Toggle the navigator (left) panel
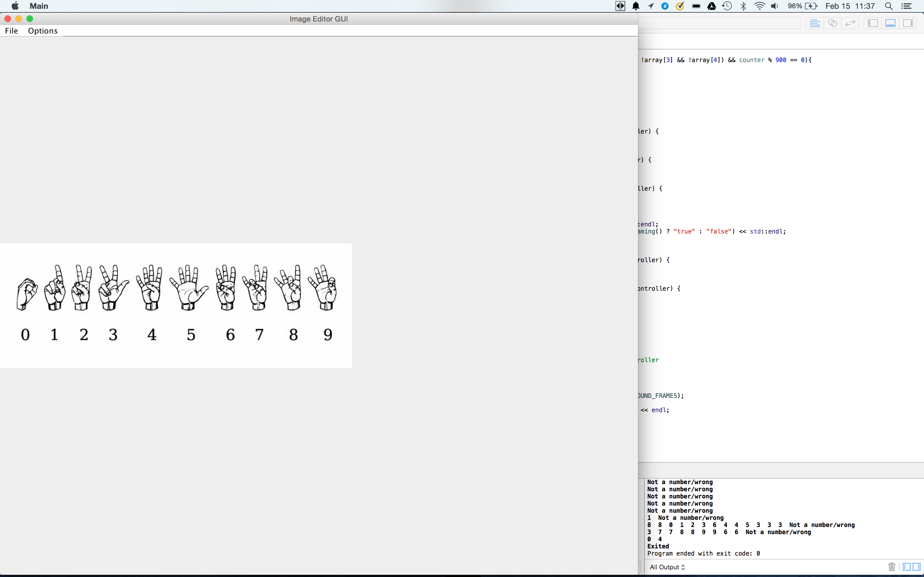This screenshot has width=924, height=577. (873, 23)
